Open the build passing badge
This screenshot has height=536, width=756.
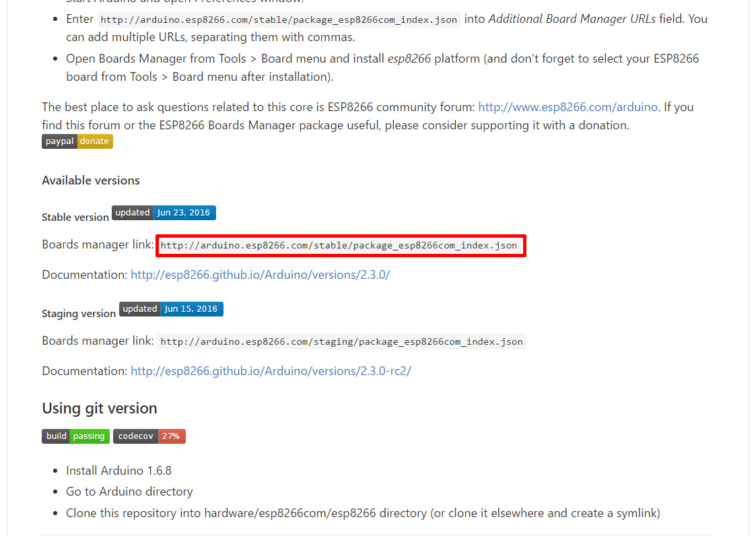click(x=75, y=436)
